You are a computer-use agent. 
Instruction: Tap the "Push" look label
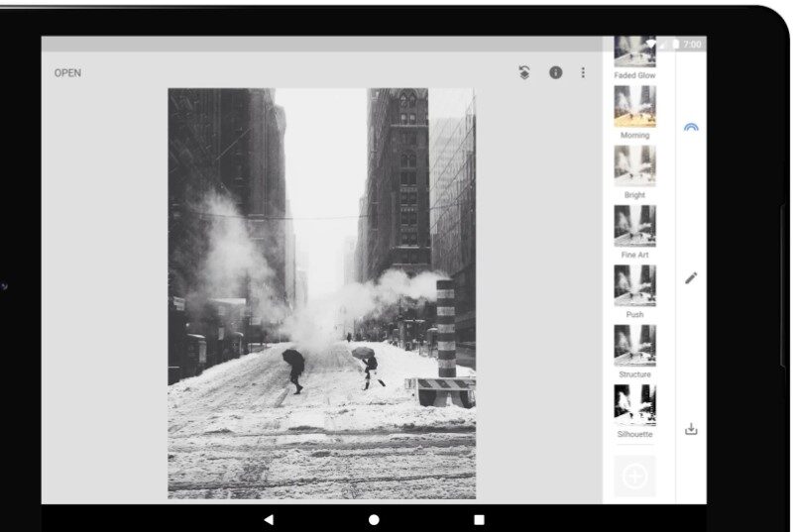(x=634, y=314)
